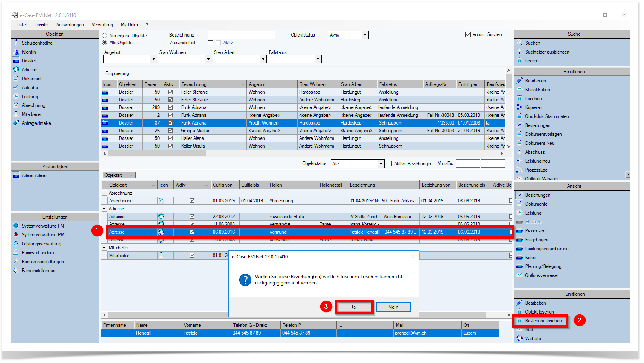Open the Auswertungen menu
The image size is (644, 363).
click(70, 25)
